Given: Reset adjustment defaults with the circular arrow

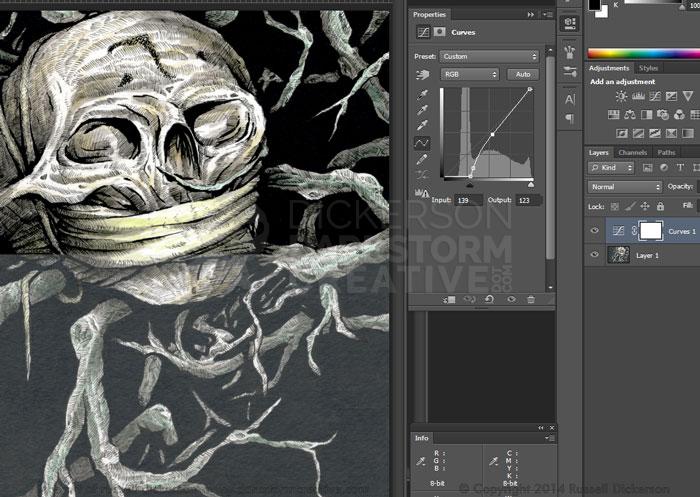Looking at the screenshot, I should (x=489, y=299).
